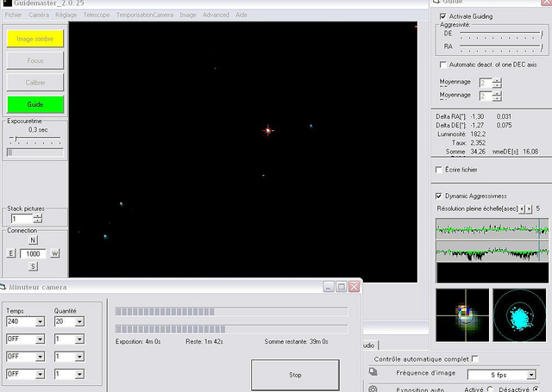Open the Telescope menu
Viewport: 552px width, 392px height.
[x=97, y=15]
